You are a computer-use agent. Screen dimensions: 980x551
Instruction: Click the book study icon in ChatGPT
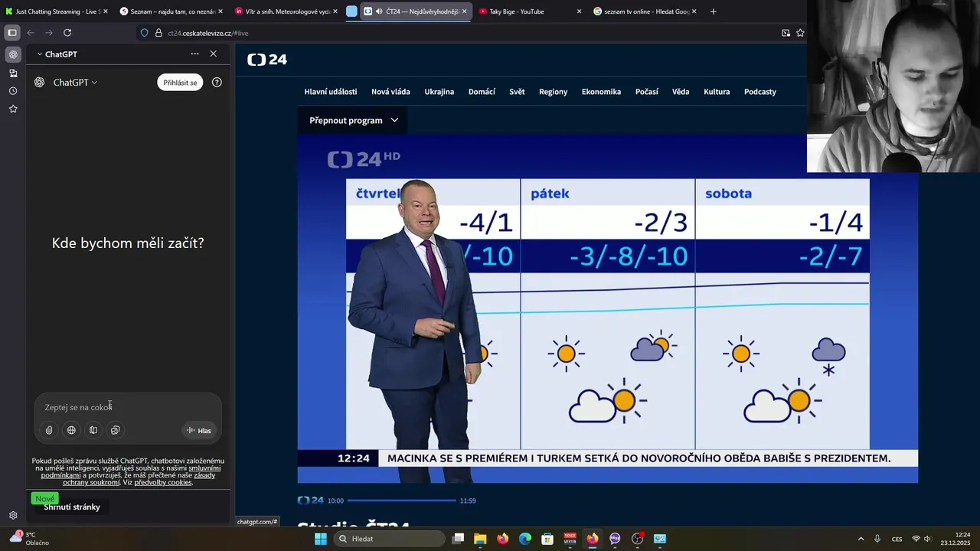(93, 430)
